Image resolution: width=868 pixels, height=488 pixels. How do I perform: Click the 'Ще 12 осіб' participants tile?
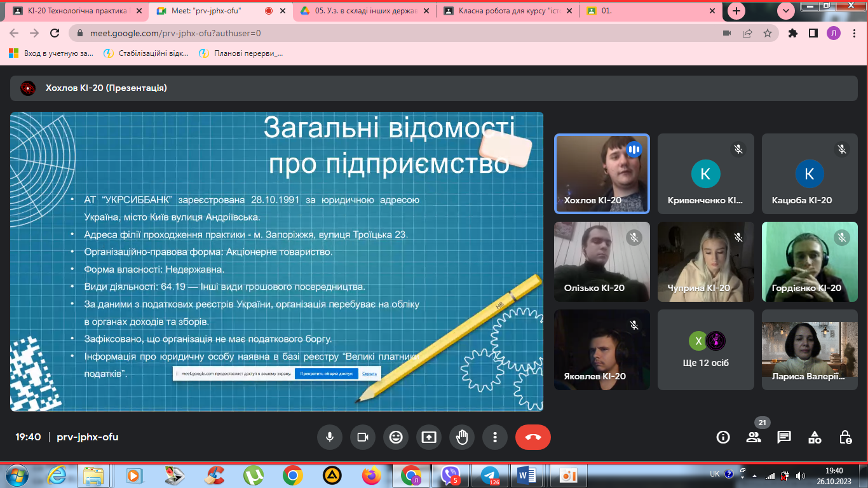pos(705,349)
